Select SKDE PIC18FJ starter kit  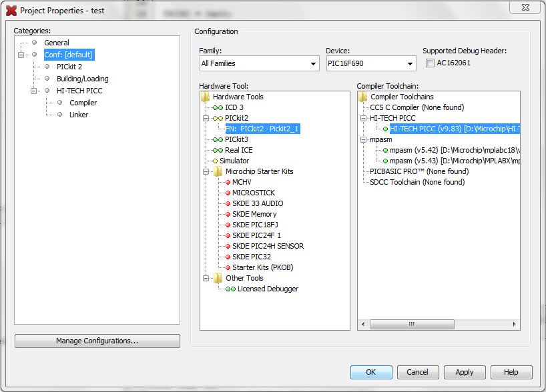pos(255,225)
